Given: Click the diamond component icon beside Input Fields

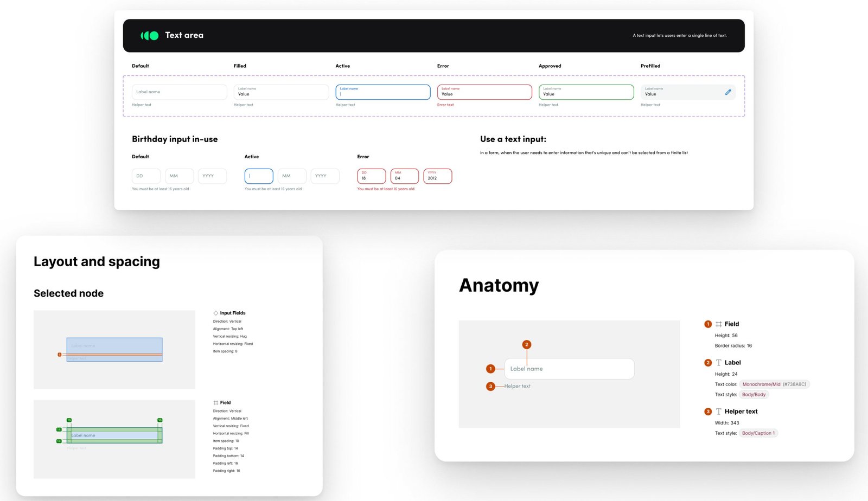Looking at the screenshot, I should click(216, 313).
